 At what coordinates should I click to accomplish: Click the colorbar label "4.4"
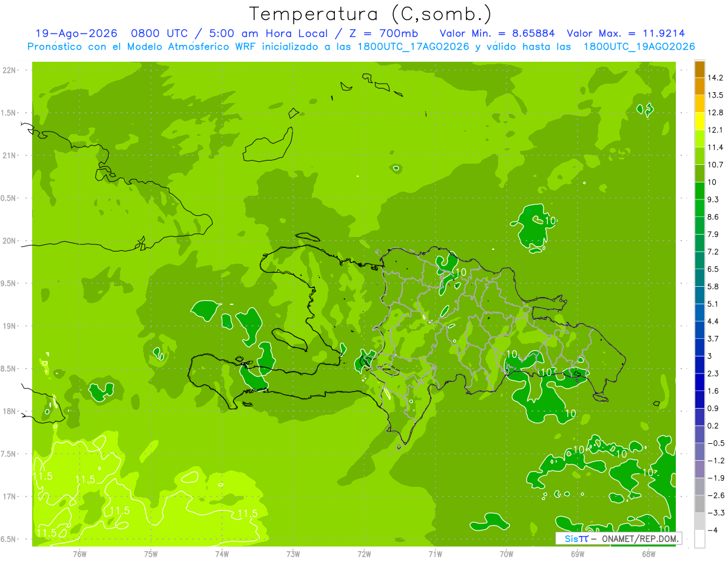713,321
